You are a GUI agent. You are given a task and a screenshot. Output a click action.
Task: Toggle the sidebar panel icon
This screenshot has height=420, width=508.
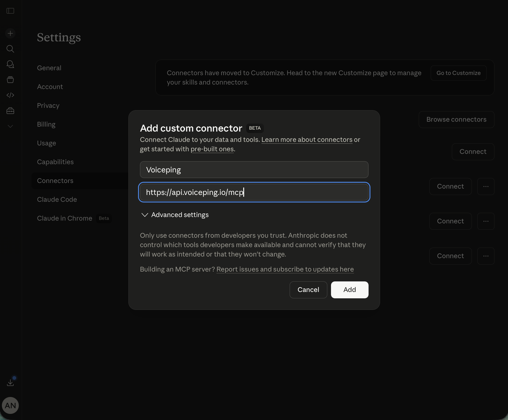pos(10,11)
